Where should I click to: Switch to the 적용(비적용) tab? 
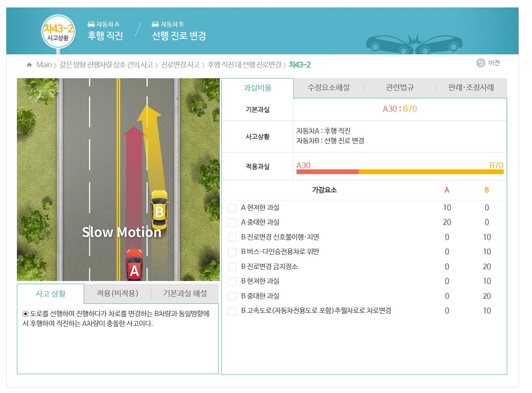[117, 294]
